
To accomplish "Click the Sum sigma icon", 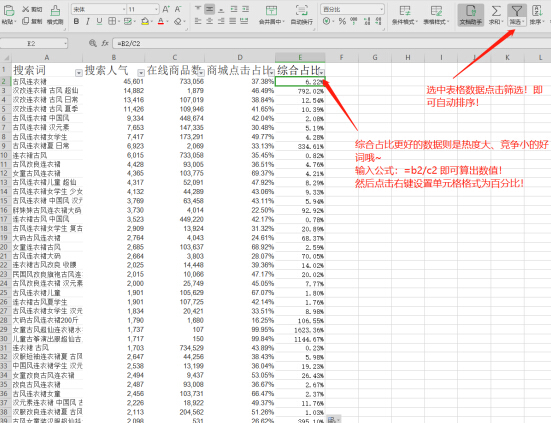I will click(x=496, y=11).
